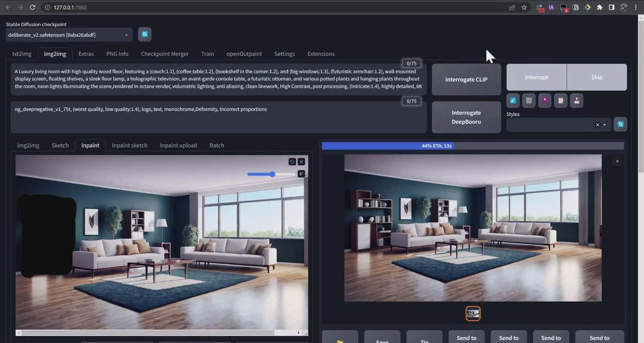Remove the image from the inpaint canvas
Viewport: 644px width, 343px height.
(x=301, y=162)
